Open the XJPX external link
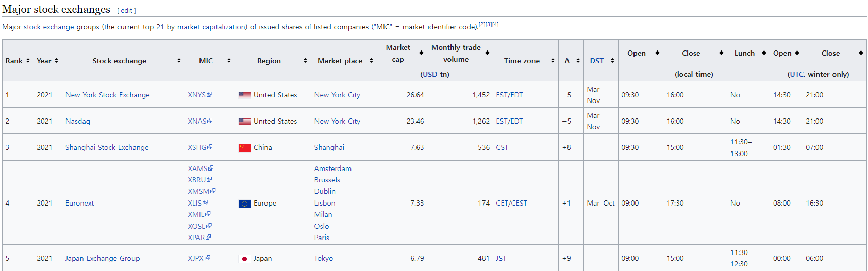This screenshot has width=868, height=271. click(x=199, y=258)
